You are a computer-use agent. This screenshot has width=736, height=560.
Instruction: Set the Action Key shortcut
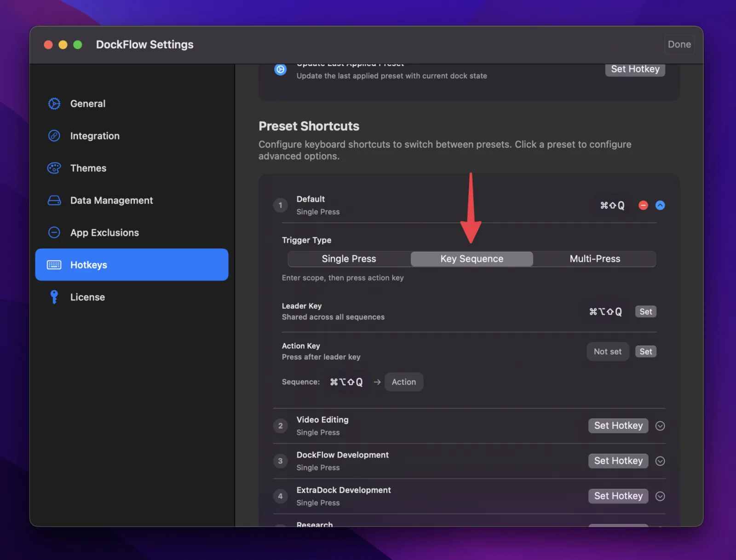click(x=645, y=352)
